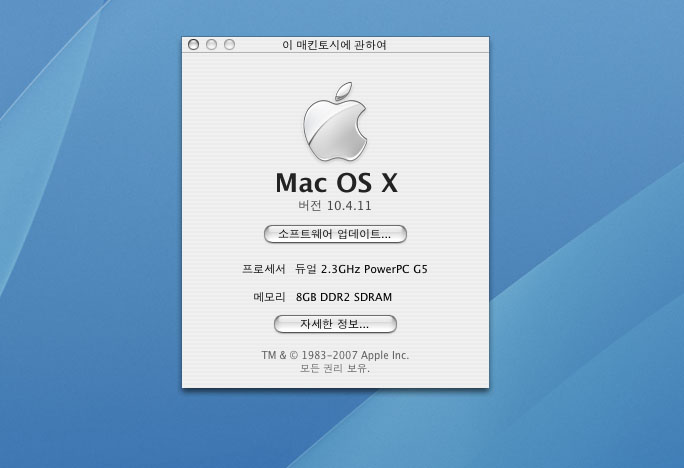Zoom window using third title bar button
This screenshot has height=468, width=684.
tap(229, 45)
